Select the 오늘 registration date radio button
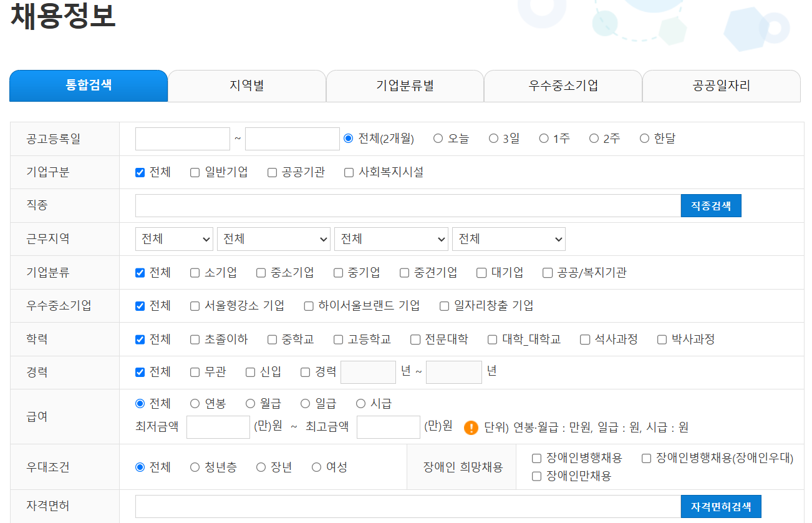The image size is (812, 523). coord(438,138)
